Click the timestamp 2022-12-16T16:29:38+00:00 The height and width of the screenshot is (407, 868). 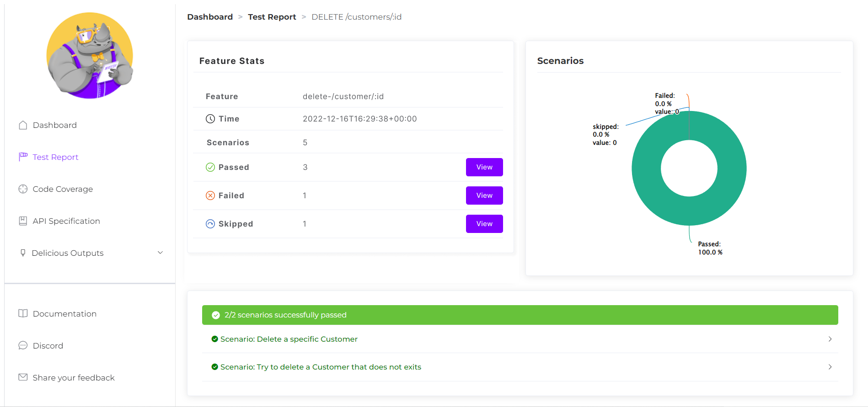pyautogui.click(x=360, y=119)
